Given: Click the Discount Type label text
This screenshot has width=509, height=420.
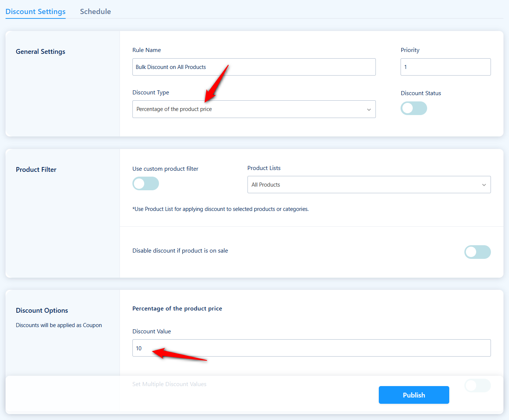Looking at the screenshot, I should point(150,93).
